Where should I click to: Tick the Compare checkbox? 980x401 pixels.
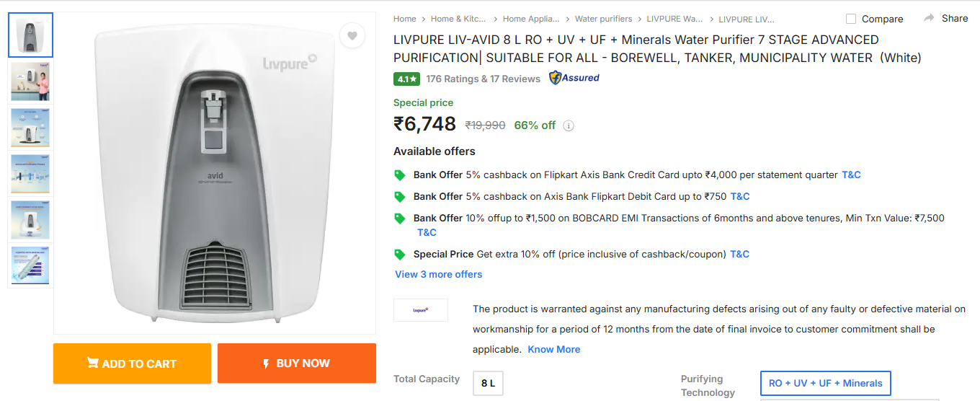(x=851, y=19)
